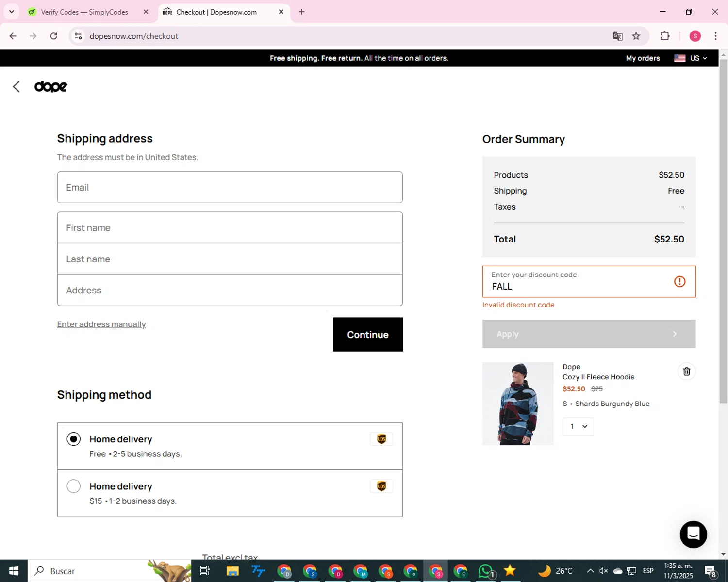728x582 pixels.
Task: Click UPS logo on $15 home delivery
Action: pyautogui.click(x=381, y=486)
